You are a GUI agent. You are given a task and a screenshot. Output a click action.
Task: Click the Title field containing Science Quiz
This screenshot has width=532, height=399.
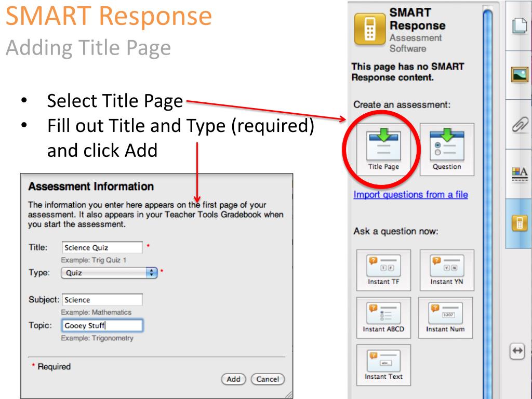[102, 247]
